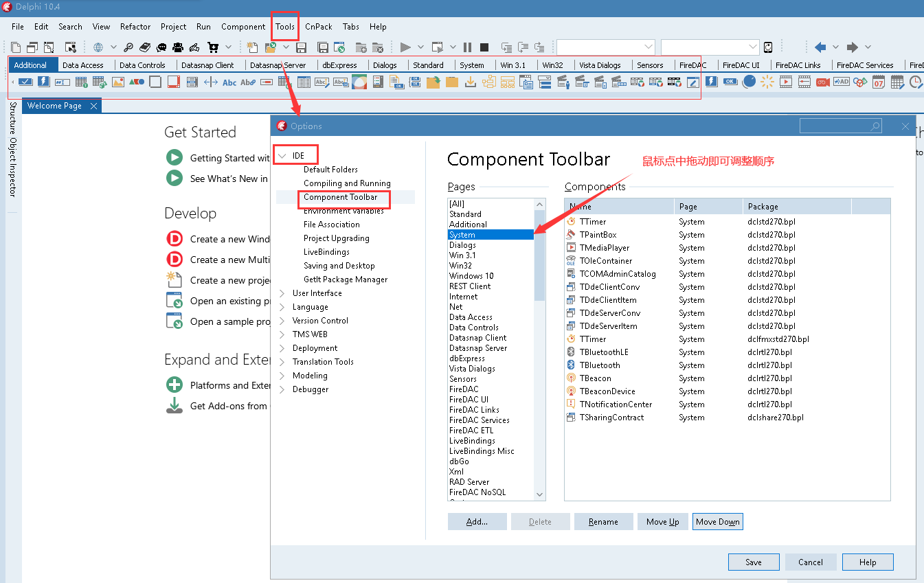This screenshot has height=583, width=924.
Task: Expand the TMS WEB tree node
Action: click(282, 334)
